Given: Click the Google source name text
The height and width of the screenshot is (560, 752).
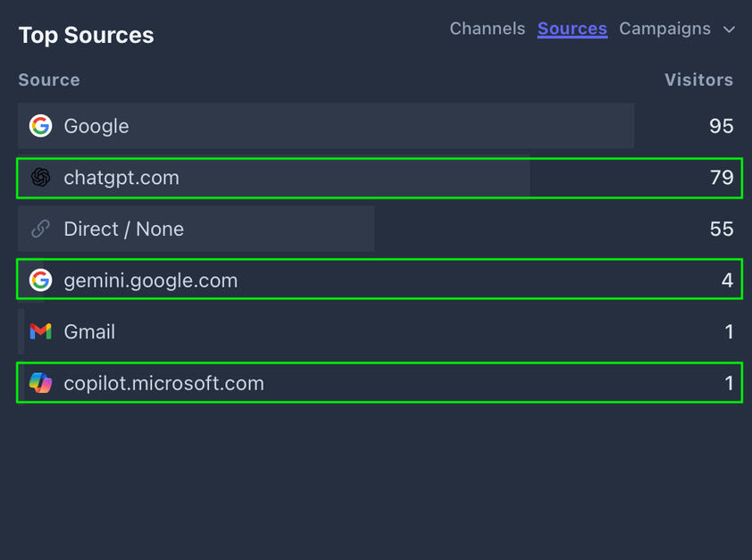Looking at the screenshot, I should (96, 126).
